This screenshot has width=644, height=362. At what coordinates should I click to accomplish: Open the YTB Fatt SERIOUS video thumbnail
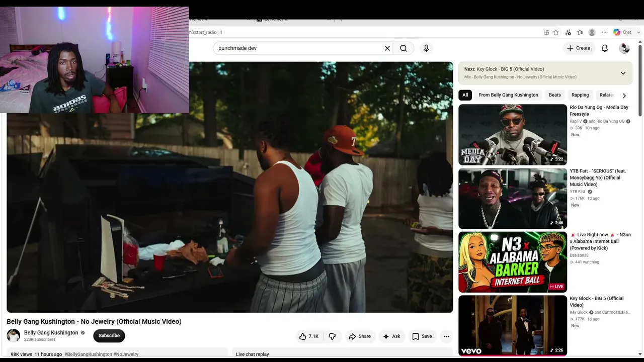(x=513, y=199)
